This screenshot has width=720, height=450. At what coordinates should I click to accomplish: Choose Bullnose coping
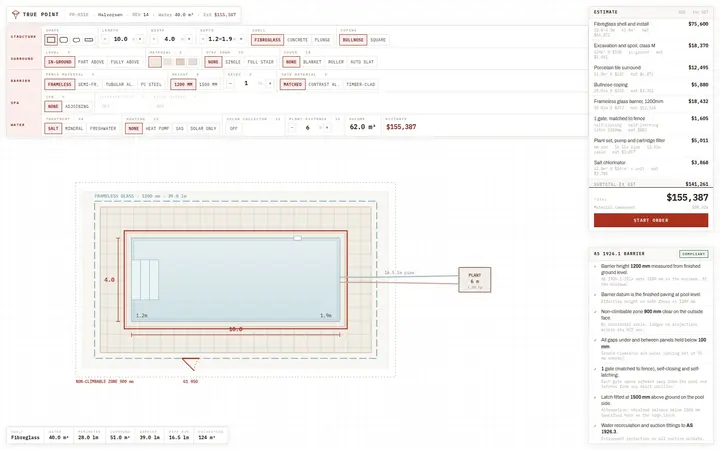(353, 40)
